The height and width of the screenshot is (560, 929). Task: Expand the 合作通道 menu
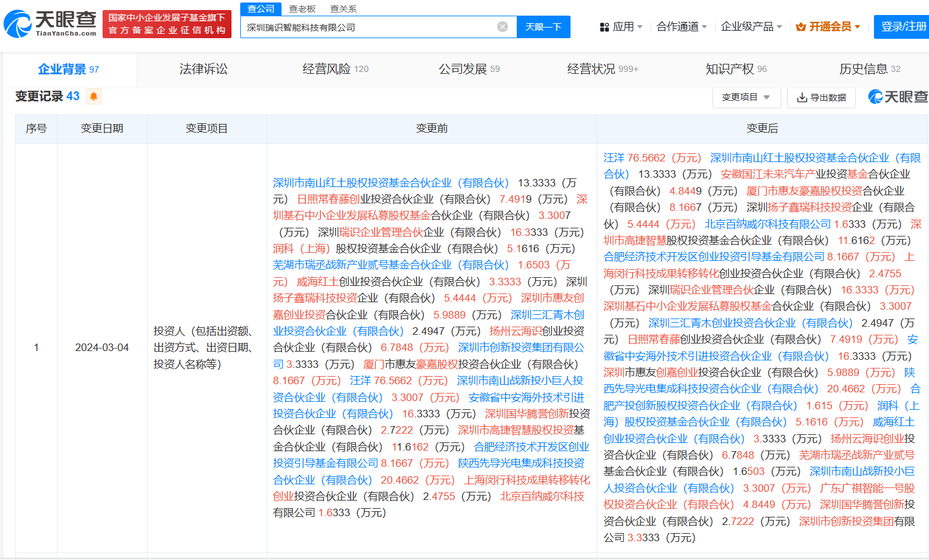tap(681, 27)
